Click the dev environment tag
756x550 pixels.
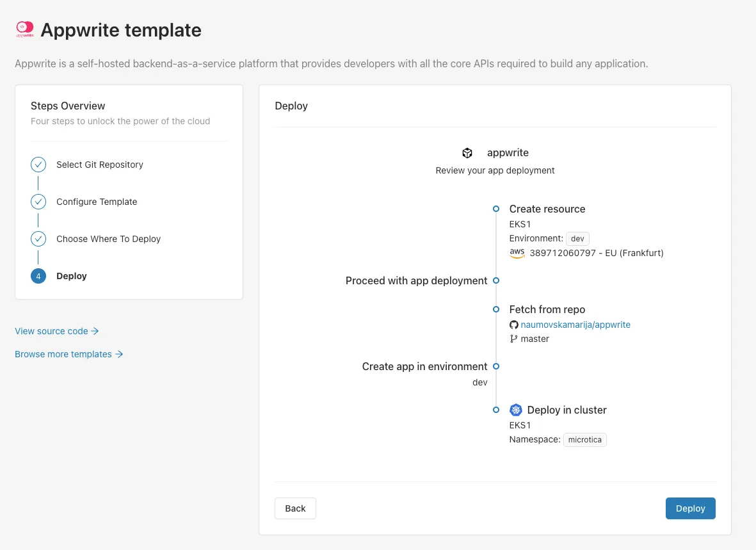point(577,239)
